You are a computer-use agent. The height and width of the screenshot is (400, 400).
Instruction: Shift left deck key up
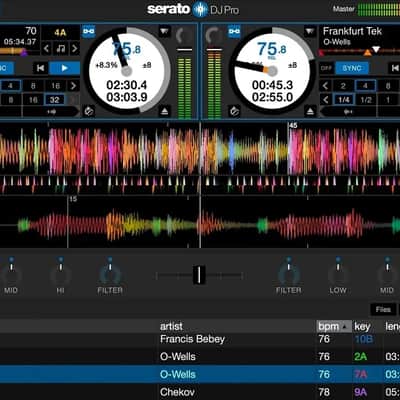click(x=75, y=49)
